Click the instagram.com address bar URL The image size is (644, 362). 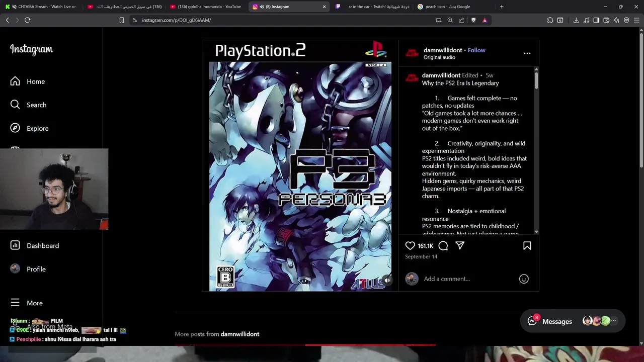pos(176,20)
